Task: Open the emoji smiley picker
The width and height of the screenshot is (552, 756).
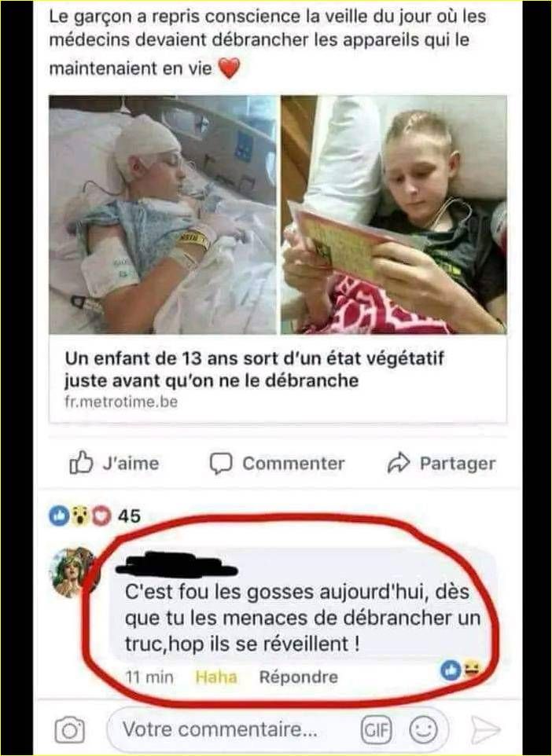Action: pyautogui.click(x=423, y=730)
